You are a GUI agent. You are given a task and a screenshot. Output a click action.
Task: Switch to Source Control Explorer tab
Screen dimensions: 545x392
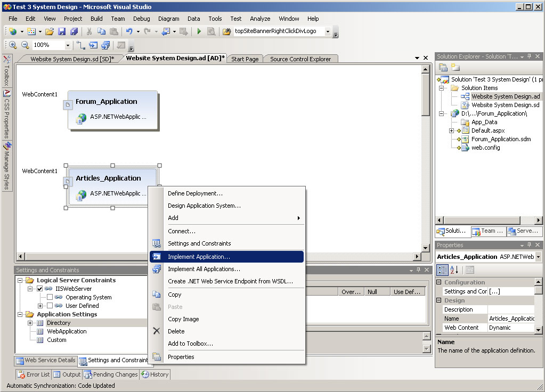[300, 59]
